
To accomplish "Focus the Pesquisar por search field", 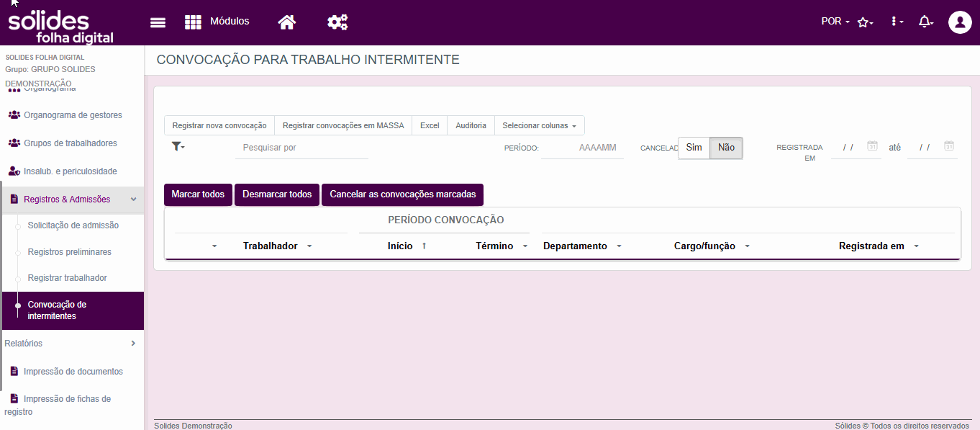I will point(301,148).
